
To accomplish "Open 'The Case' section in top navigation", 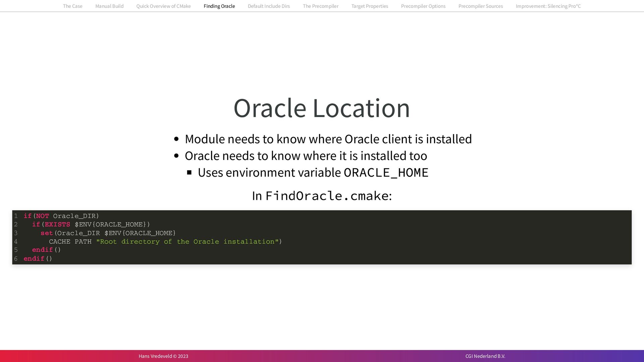I will [72, 6].
